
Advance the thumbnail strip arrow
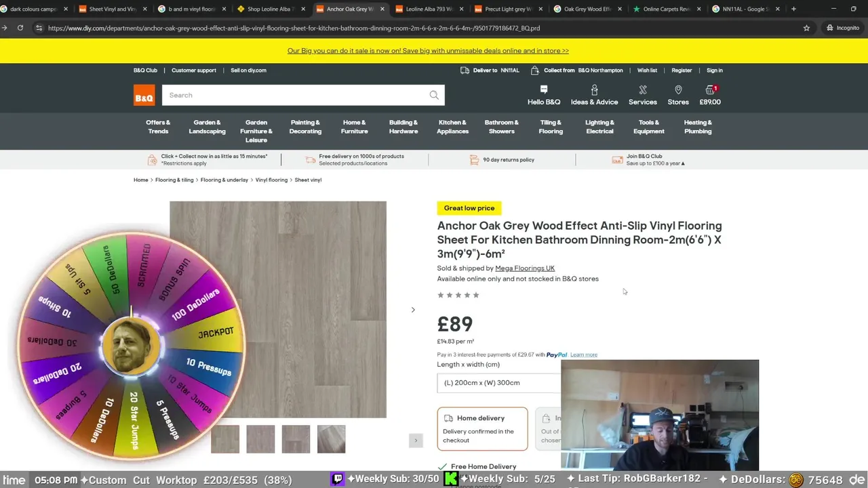tap(416, 440)
